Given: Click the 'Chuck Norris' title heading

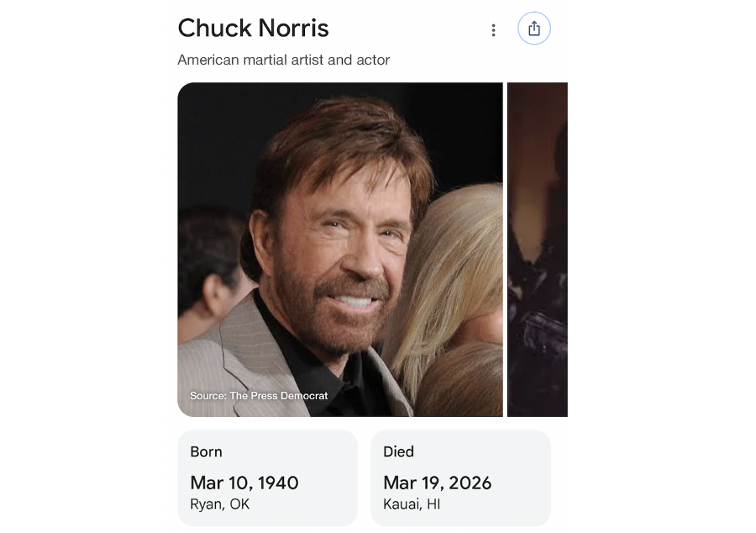Looking at the screenshot, I should [x=253, y=28].
